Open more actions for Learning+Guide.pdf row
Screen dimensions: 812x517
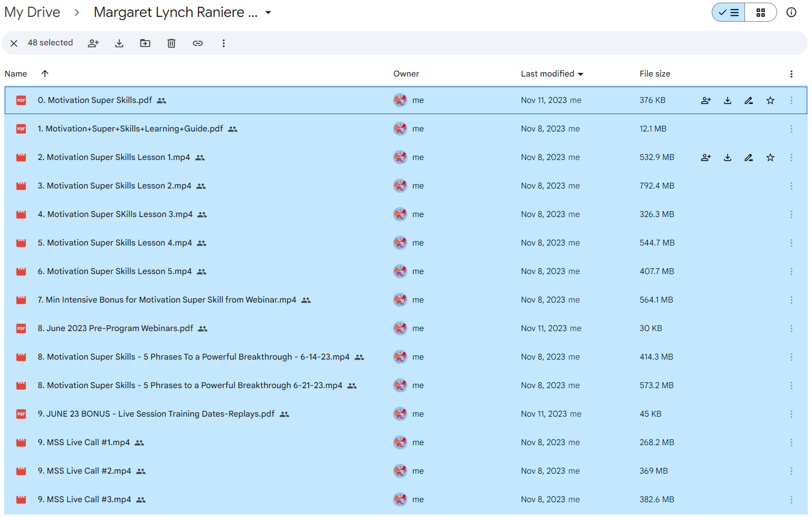(791, 129)
